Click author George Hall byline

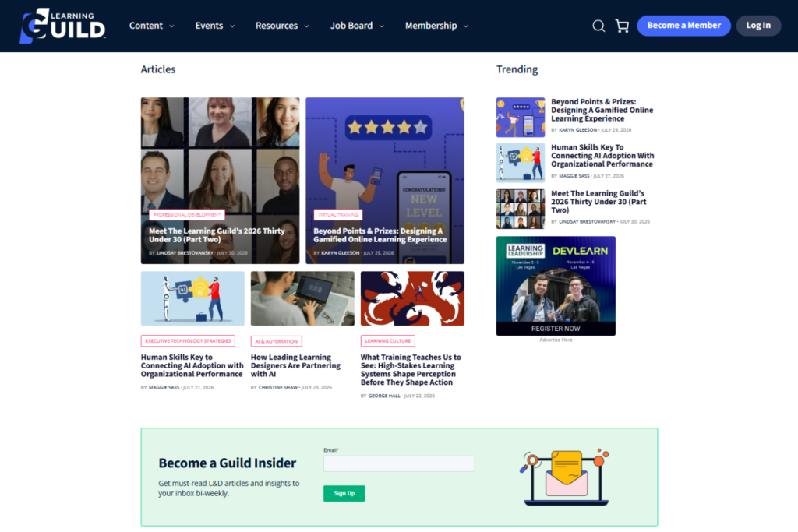pos(384,396)
